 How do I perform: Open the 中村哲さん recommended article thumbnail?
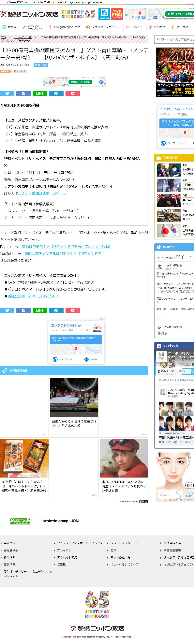74,397
